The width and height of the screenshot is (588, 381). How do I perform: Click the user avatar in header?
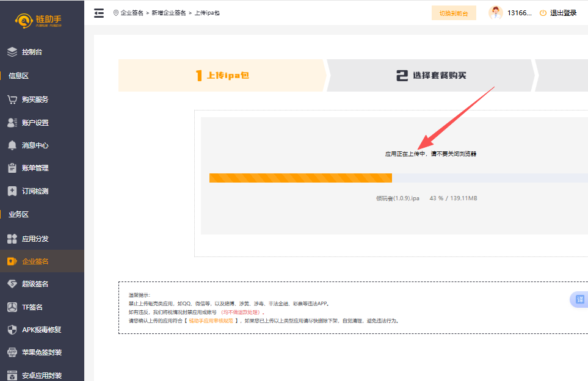point(496,13)
